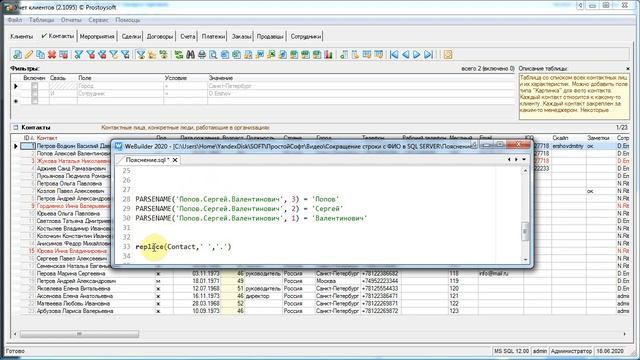The image size is (640, 360).
Task: Click the WeBuilder editor vertical scrollbar thumb
Action: pyautogui.click(x=525, y=231)
